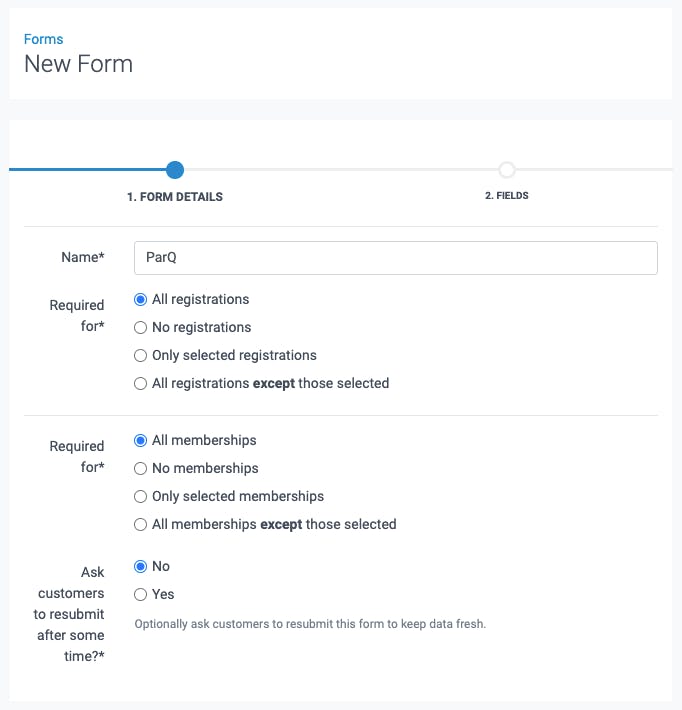This screenshot has width=682, height=710.
Task: Click the filled step 1 progress circle
Action: tap(175, 170)
